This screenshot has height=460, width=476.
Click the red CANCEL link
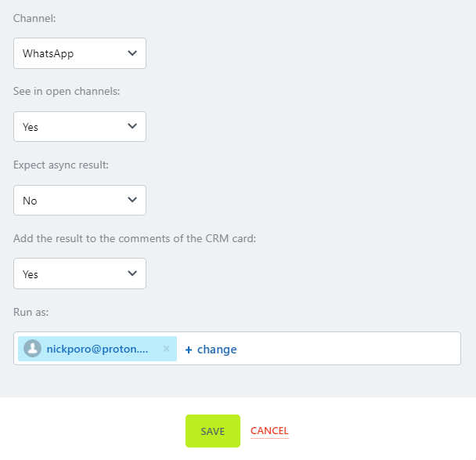point(269,431)
